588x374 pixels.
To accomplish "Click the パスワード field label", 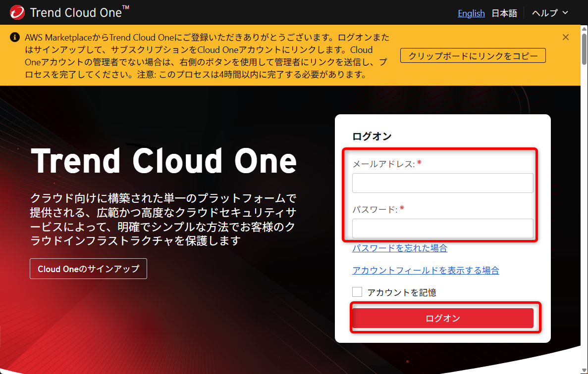I will click(x=375, y=210).
